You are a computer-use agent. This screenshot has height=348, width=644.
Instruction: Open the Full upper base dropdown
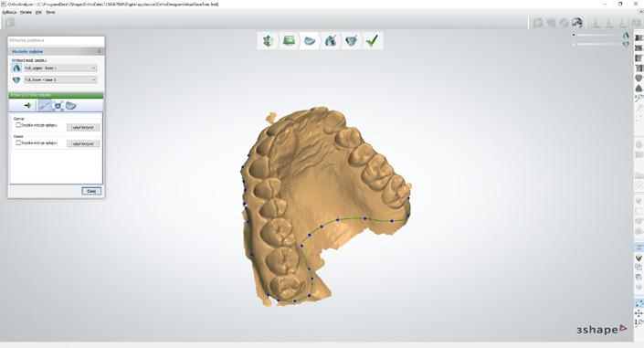60,68
